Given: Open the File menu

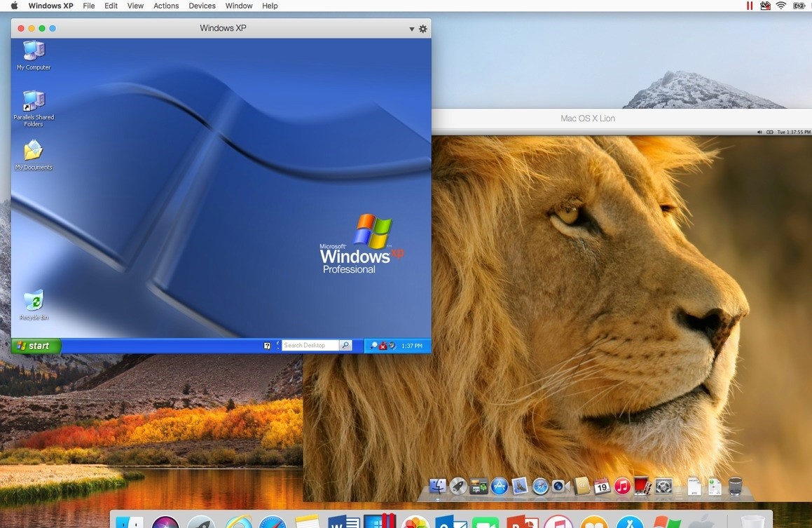Looking at the screenshot, I should coord(88,6).
